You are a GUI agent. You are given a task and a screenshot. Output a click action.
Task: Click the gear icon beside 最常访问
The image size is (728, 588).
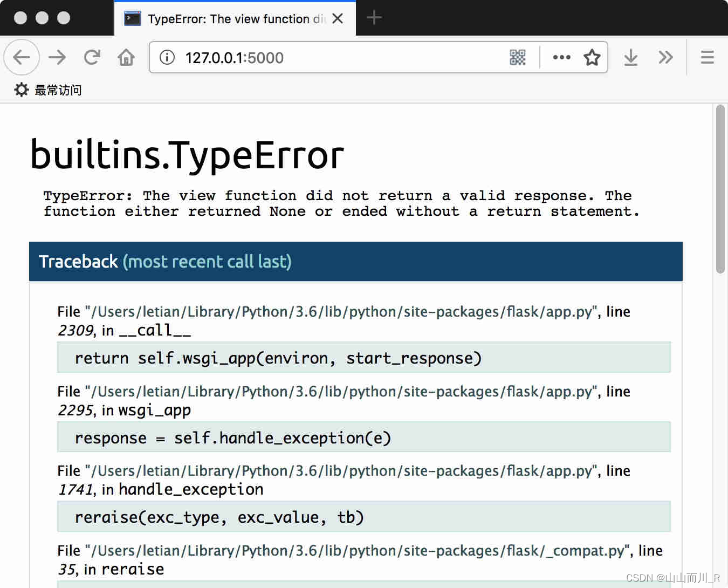[x=20, y=90]
